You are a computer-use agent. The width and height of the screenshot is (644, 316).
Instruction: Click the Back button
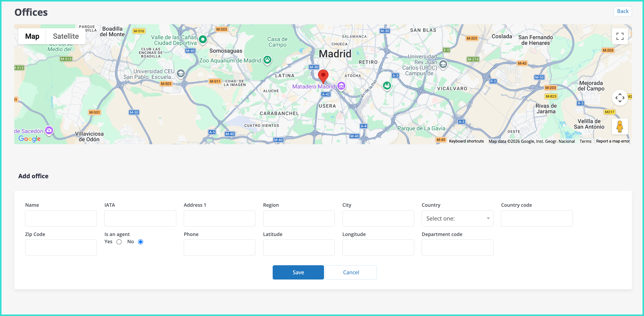click(622, 11)
